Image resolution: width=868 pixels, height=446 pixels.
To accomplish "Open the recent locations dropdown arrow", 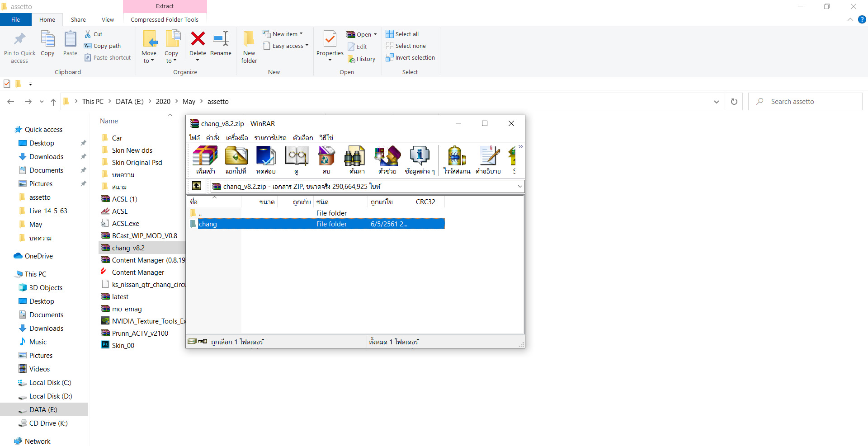I will pyautogui.click(x=42, y=102).
